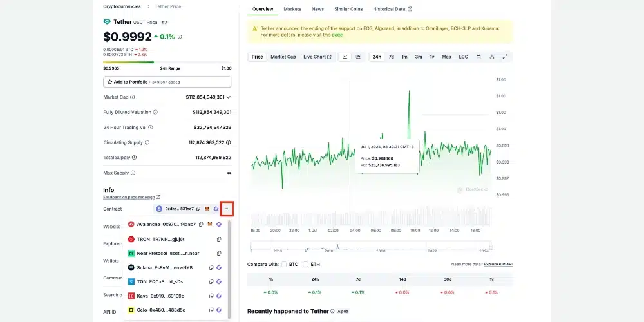
Task: Switch to the News tab
Action: point(317,9)
